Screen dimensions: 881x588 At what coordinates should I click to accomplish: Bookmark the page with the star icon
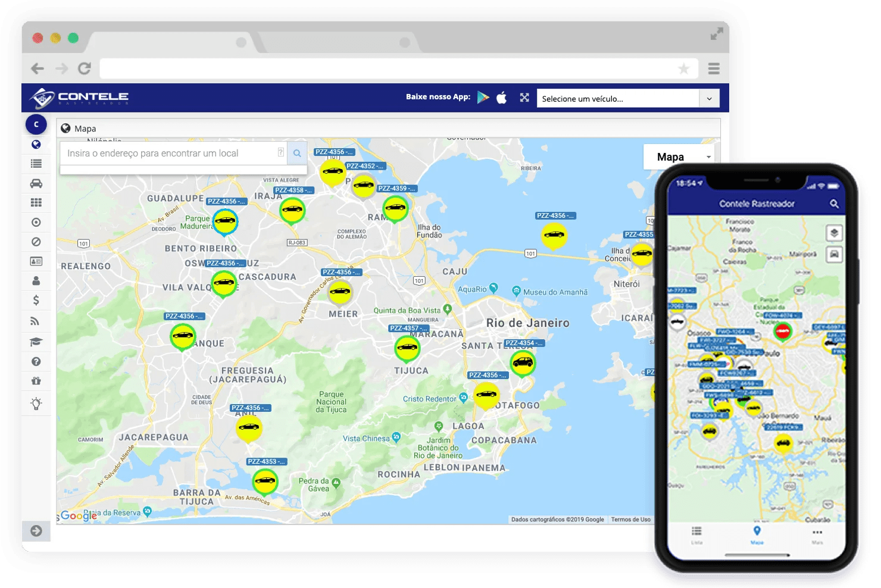point(684,68)
